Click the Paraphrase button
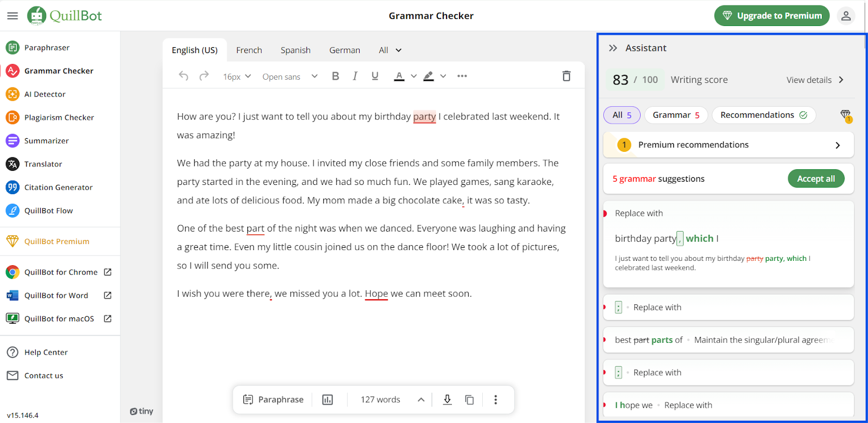The image size is (868, 423). [x=273, y=400]
